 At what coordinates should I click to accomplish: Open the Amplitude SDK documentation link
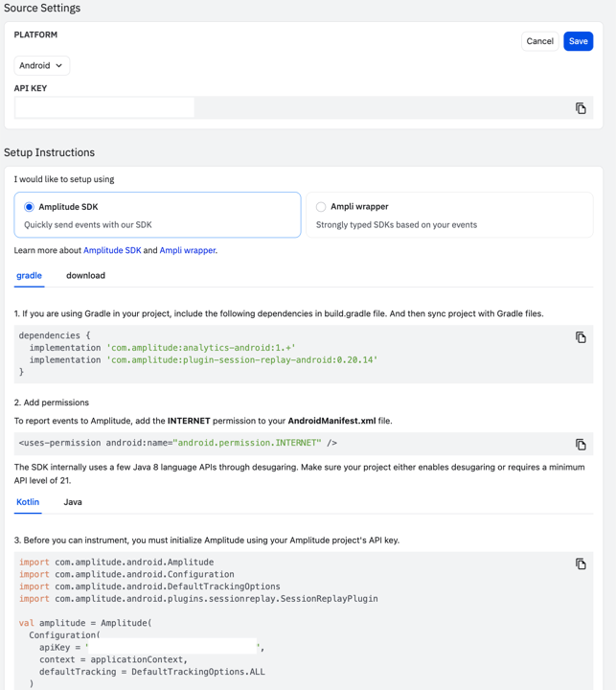112,250
